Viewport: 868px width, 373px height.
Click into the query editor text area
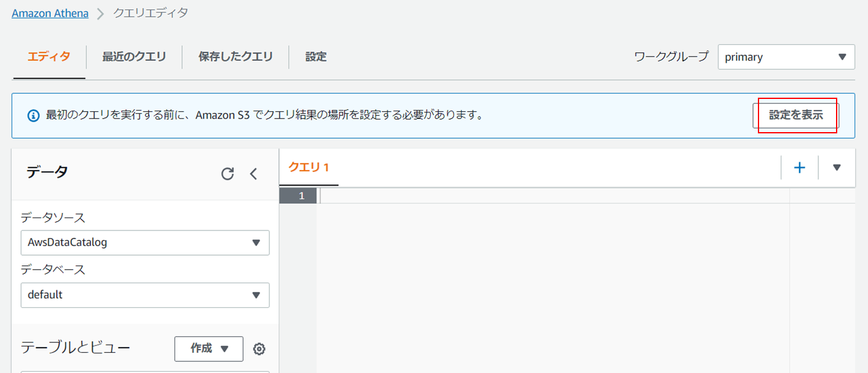(554, 277)
